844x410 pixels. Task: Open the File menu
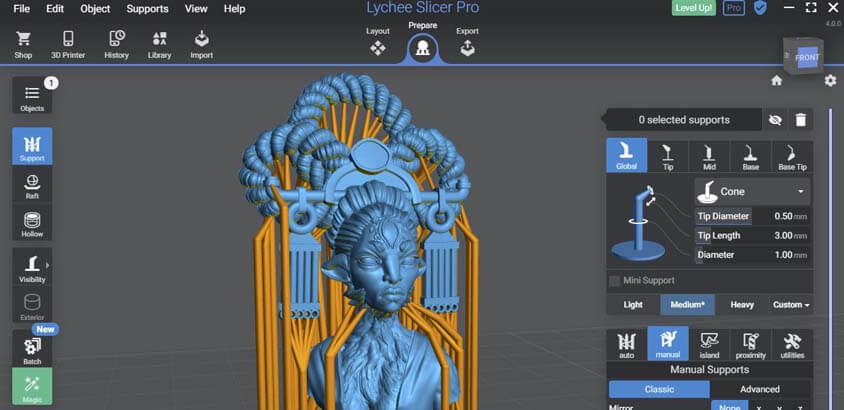(x=22, y=9)
